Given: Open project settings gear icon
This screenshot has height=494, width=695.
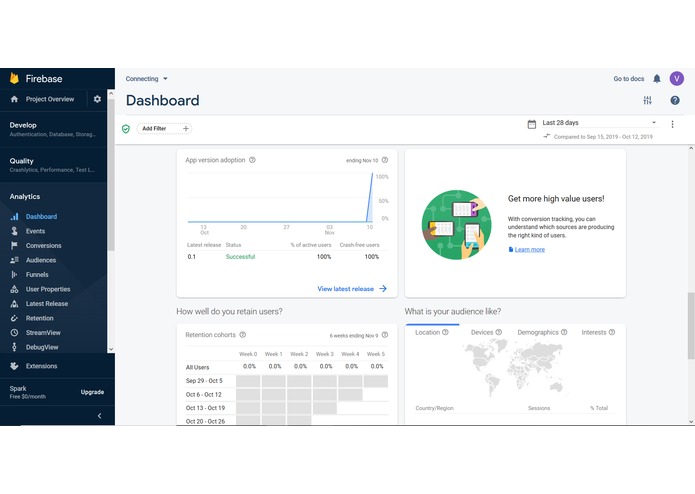Looking at the screenshot, I should [x=97, y=99].
